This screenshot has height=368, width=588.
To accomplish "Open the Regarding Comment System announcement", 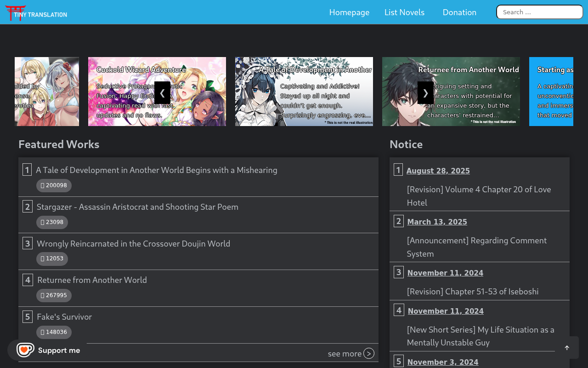I will click(x=477, y=247).
